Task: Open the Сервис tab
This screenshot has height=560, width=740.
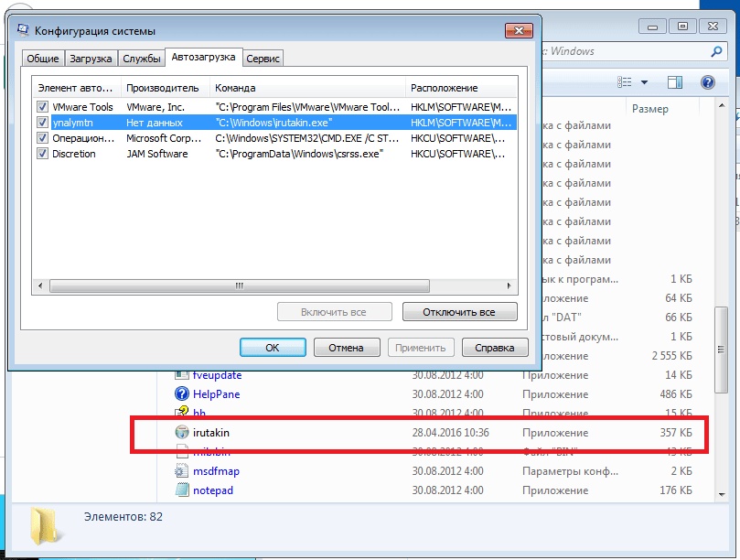Action: [263, 59]
